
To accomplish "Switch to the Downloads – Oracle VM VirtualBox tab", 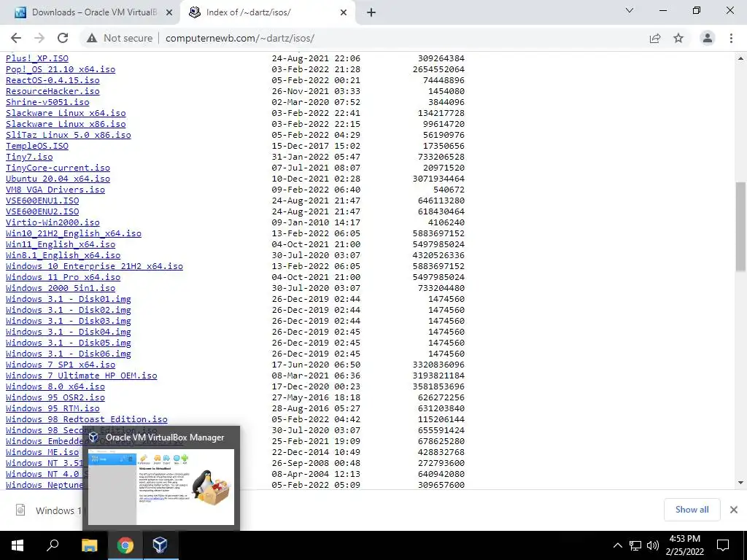I will 94,12.
